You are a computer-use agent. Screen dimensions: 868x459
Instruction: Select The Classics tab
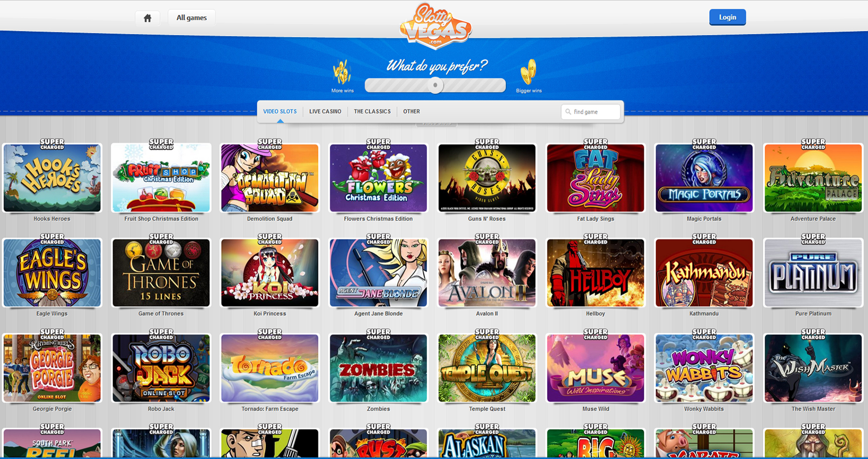pyautogui.click(x=372, y=112)
